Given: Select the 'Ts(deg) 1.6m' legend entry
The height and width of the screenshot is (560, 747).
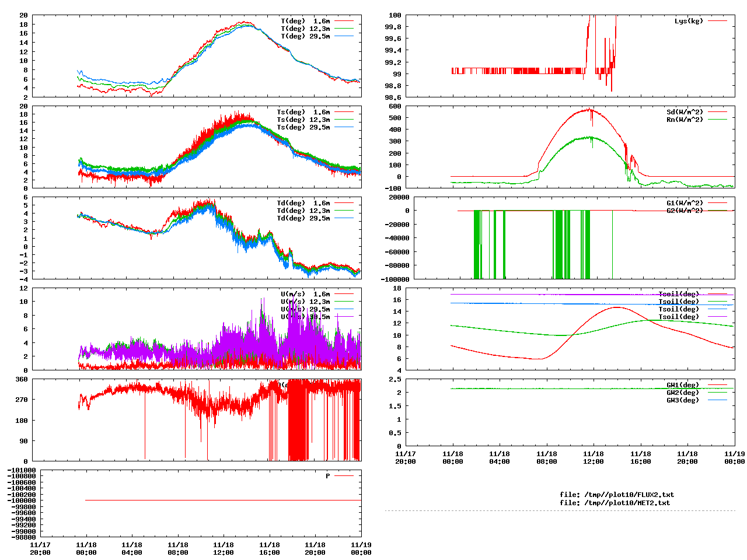Looking at the screenshot, I should pos(303,112).
